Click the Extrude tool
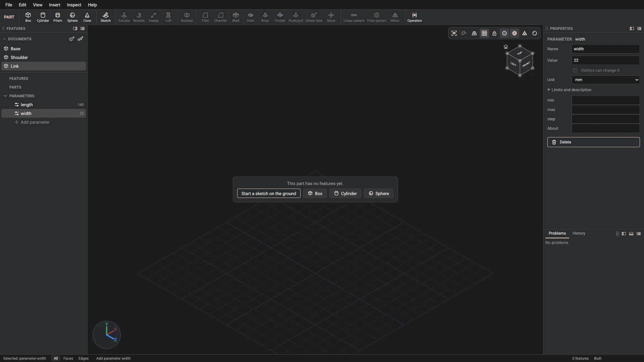Screen dimensions: 644x362 click(x=124, y=17)
